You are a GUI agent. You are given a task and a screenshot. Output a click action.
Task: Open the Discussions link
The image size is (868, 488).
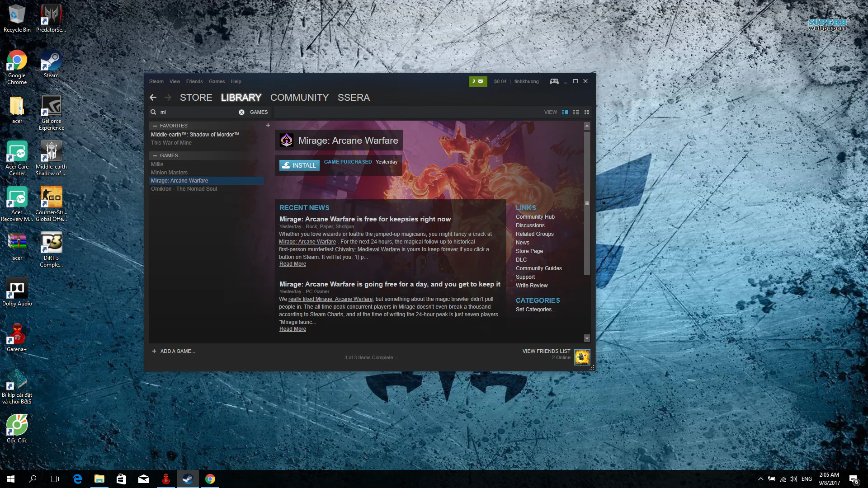tap(530, 225)
